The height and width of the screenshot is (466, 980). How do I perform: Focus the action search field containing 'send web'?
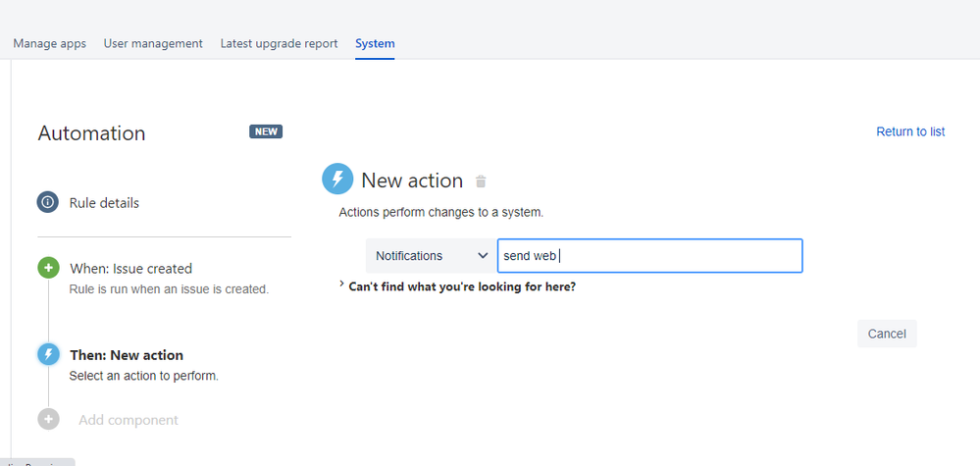coord(650,255)
